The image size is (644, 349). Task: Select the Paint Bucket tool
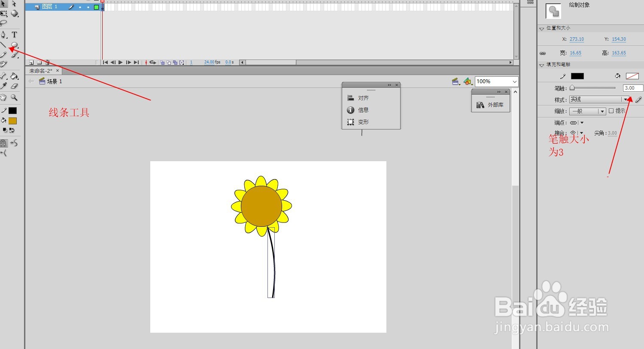pyautogui.click(x=13, y=76)
